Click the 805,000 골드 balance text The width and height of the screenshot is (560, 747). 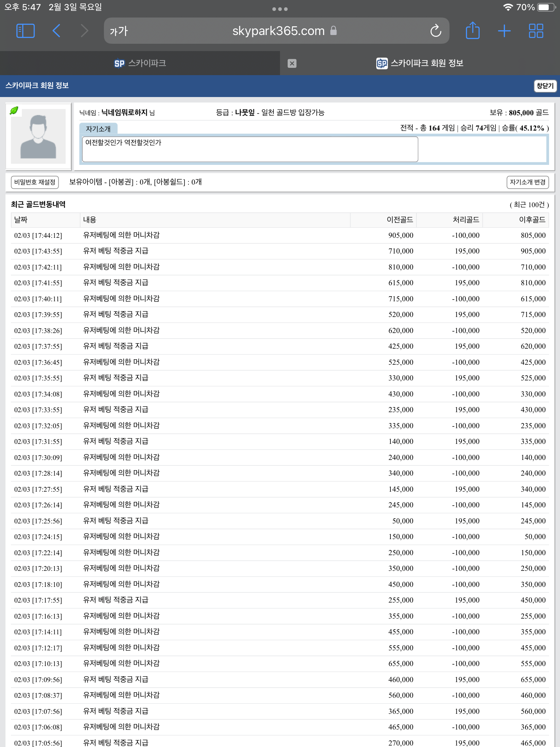529,113
